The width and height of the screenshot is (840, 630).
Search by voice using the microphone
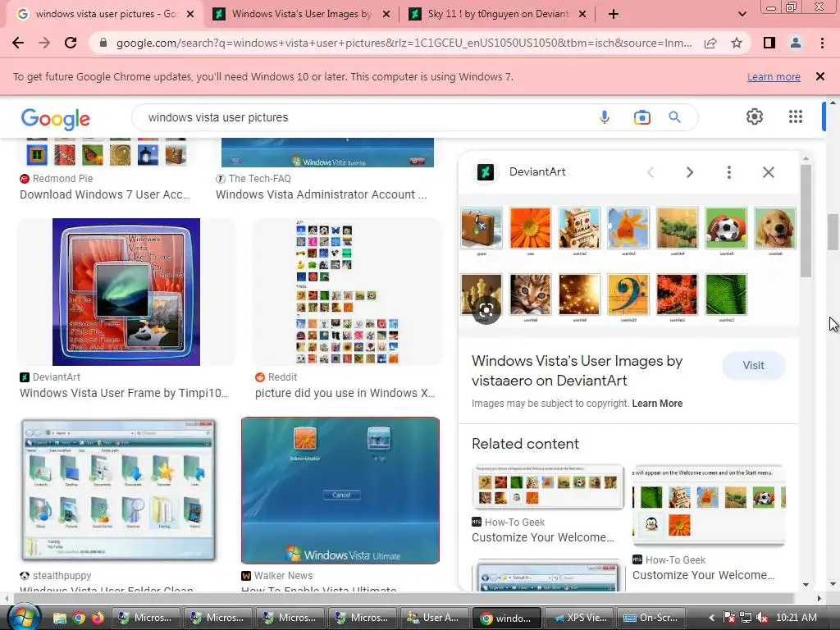tap(605, 117)
